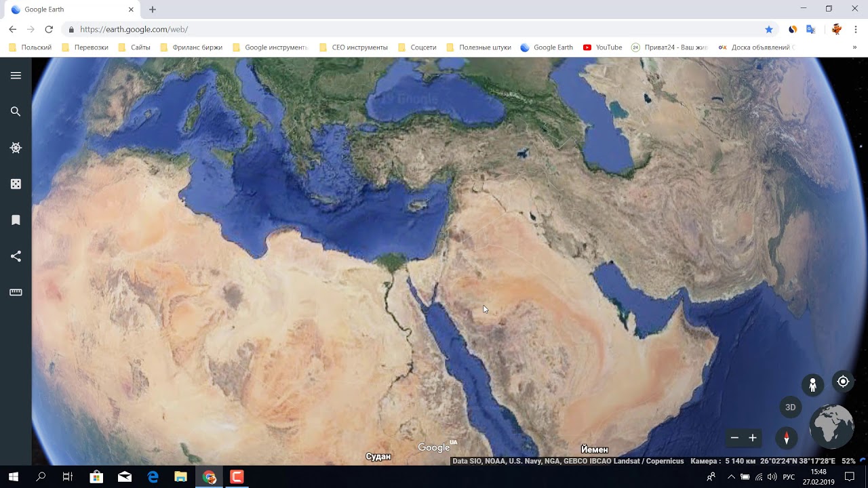
Task: Open Chrome three-dot menu
Action: pos(856,29)
